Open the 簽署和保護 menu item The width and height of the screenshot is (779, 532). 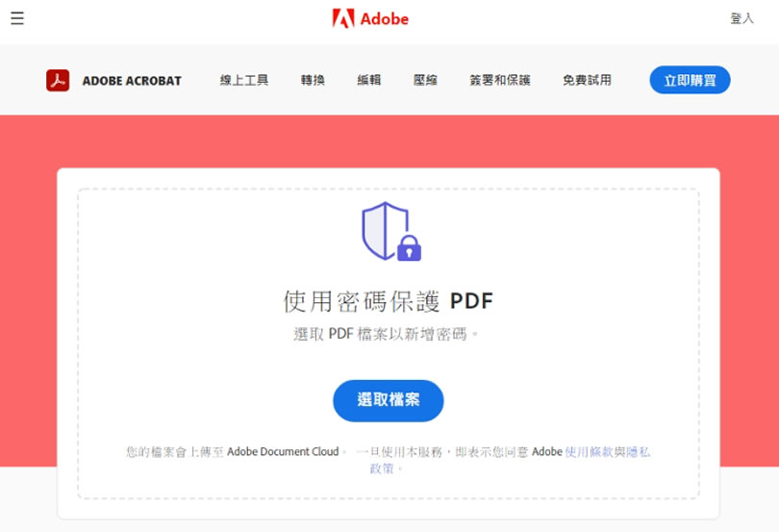[x=499, y=81]
